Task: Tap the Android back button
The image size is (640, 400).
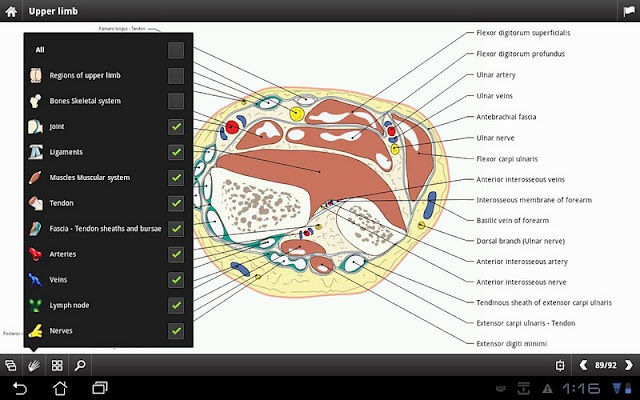Action: [20, 388]
